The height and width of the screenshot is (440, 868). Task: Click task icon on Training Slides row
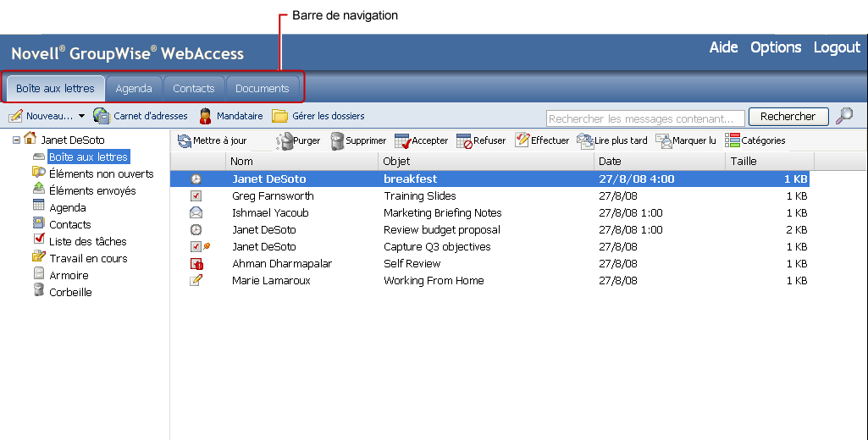click(x=196, y=196)
